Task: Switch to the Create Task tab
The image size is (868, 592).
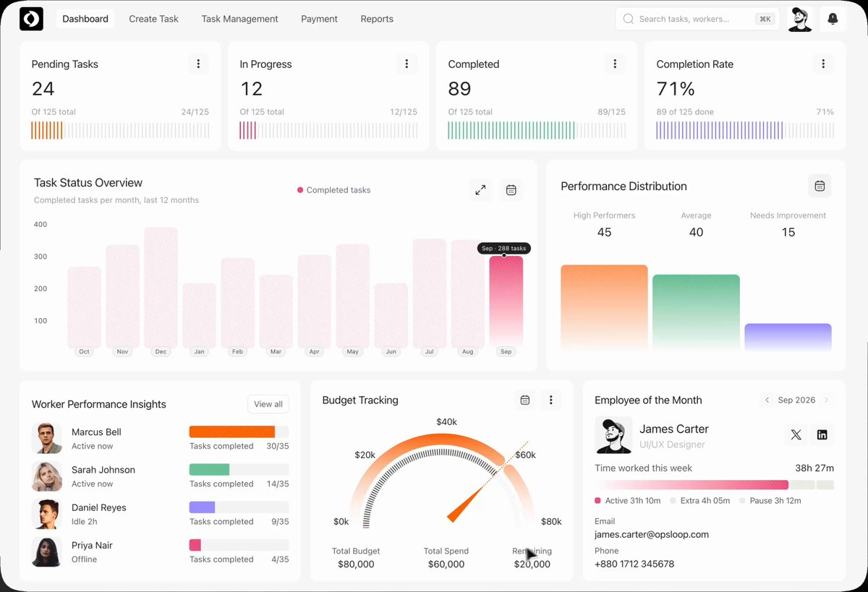Action: pos(153,19)
